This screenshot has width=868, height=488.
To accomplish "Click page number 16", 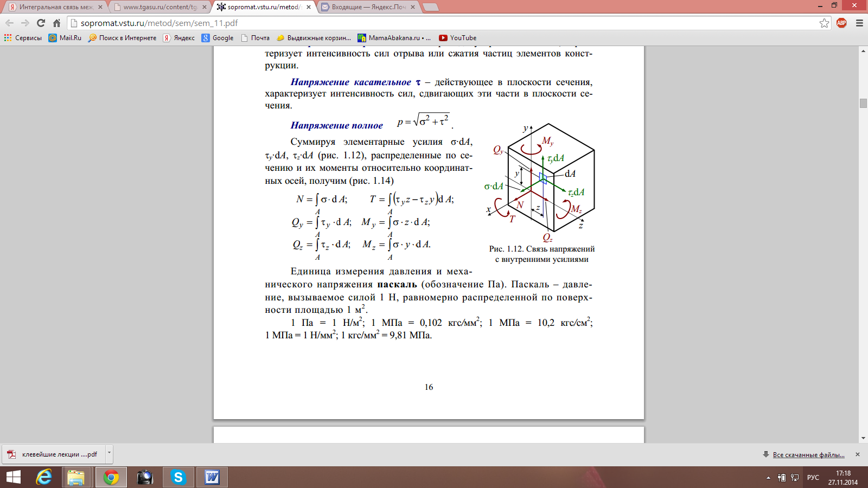I will click(x=429, y=387).
